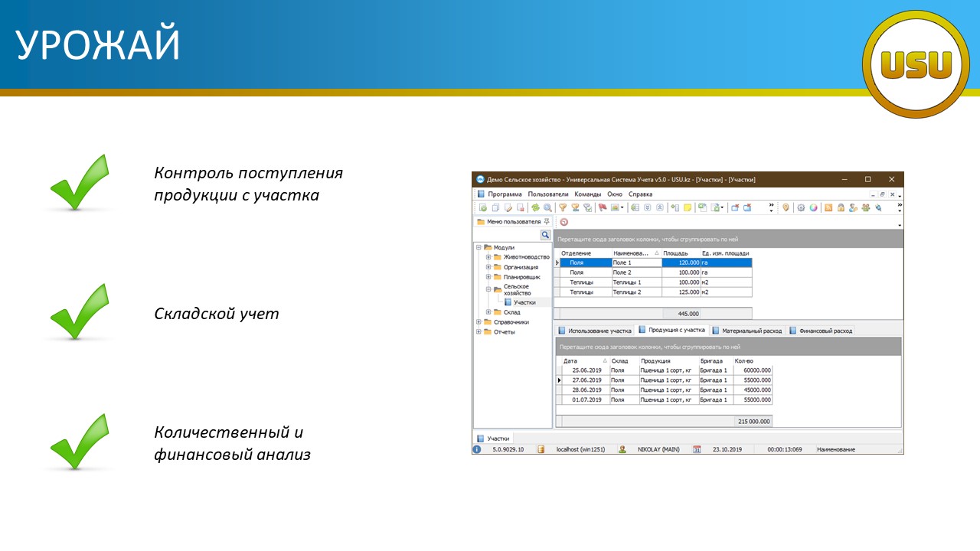The height and width of the screenshot is (551, 980).
Task: Click the red flag toolbar icon
Action: click(x=603, y=207)
